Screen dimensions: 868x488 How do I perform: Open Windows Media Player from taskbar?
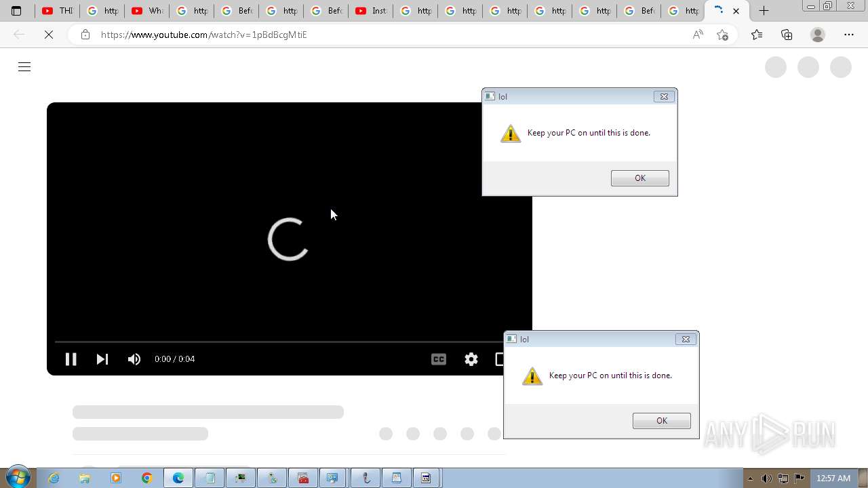(116, 478)
